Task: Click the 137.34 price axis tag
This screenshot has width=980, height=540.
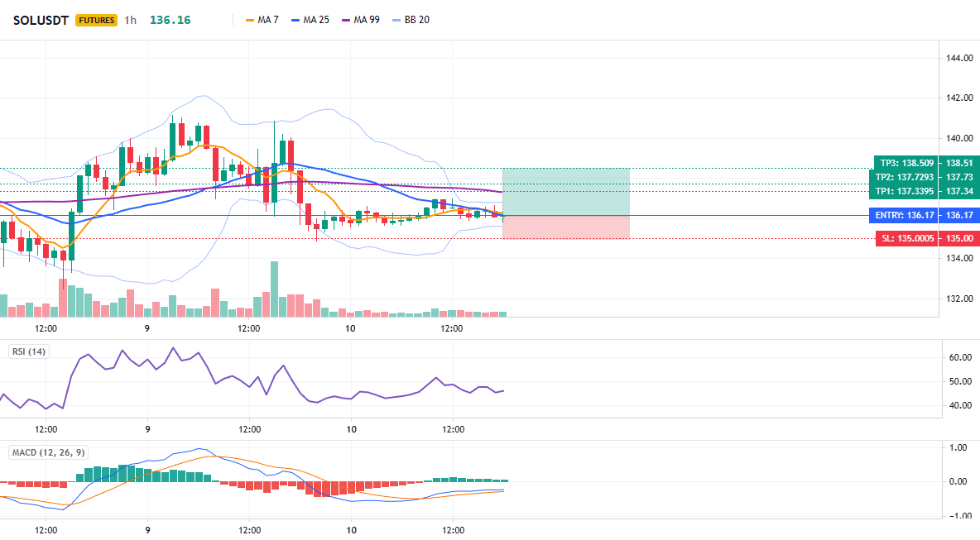Action: (x=959, y=191)
